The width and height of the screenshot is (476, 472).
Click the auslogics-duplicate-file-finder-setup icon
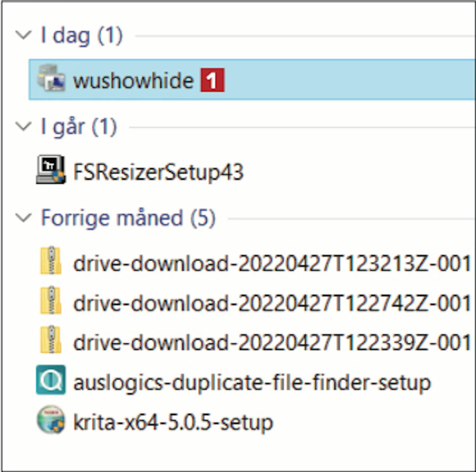coord(51,380)
